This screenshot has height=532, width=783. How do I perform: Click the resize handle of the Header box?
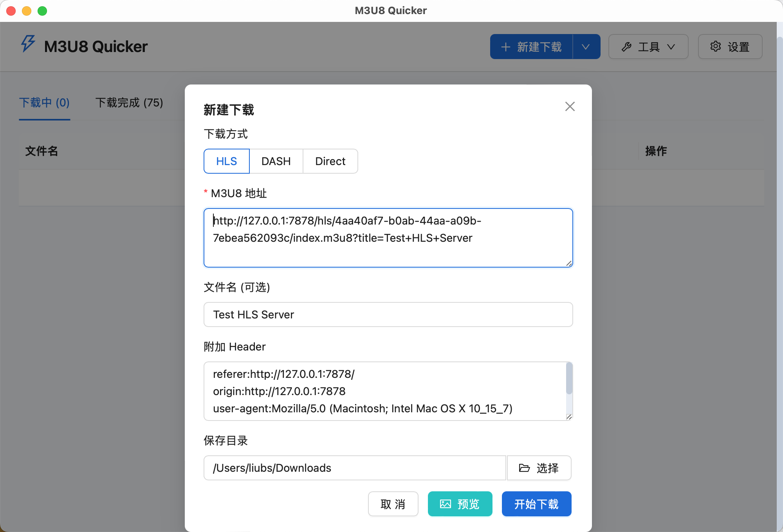coord(569,417)
